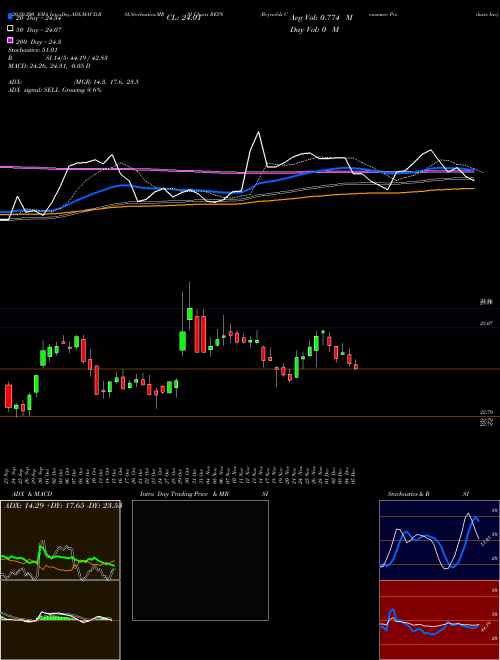Click the '(Reynolds C' company title text
The image size is (500, 660).
pos(274,14)
